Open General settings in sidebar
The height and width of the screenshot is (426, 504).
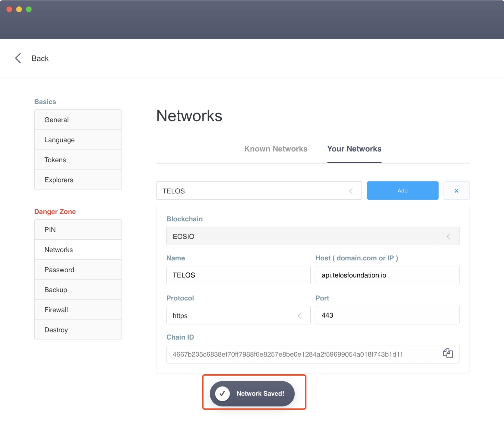(78, 120)
